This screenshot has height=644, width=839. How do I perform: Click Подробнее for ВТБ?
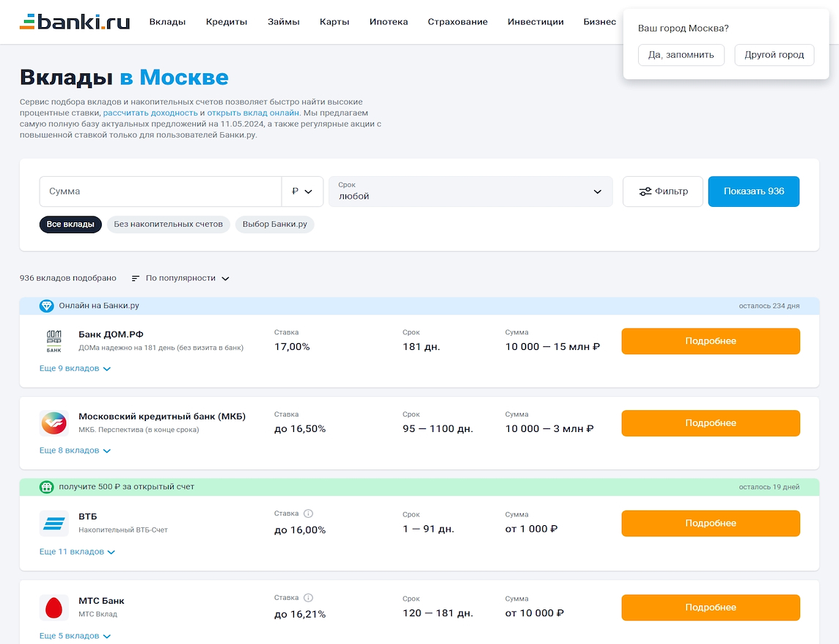711,523
